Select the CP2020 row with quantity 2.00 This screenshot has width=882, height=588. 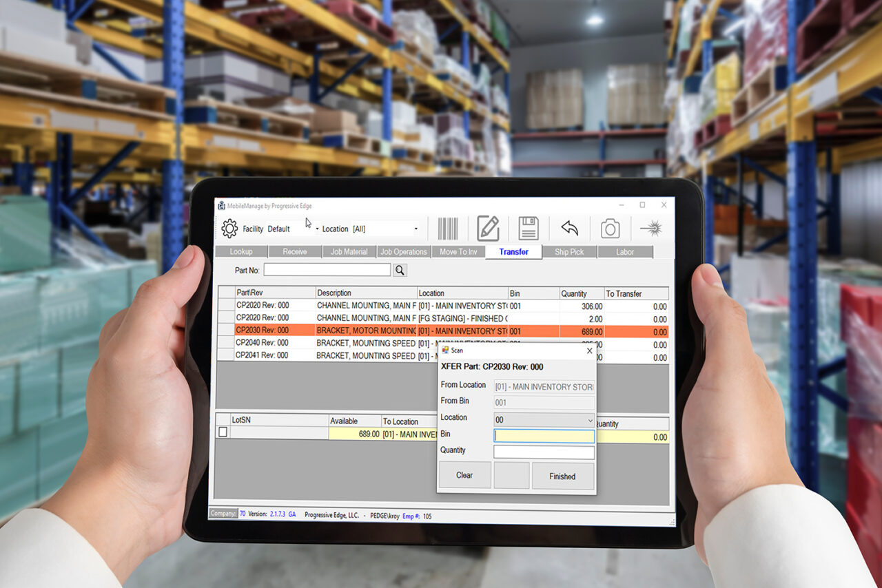pos(443,319)
